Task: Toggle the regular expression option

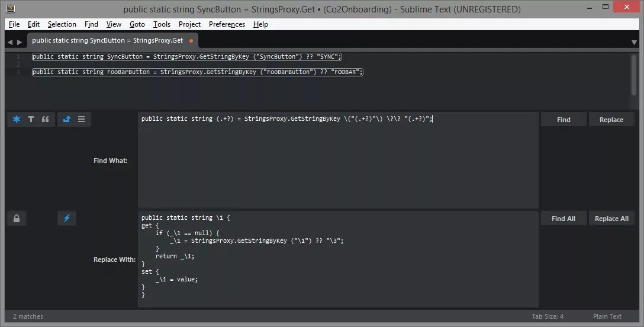Action: (x=17, y=119)
